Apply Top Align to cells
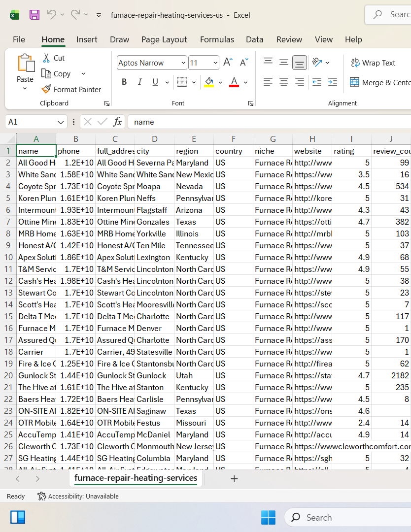This screenshot has width=411, height=532. coord(268,62)
